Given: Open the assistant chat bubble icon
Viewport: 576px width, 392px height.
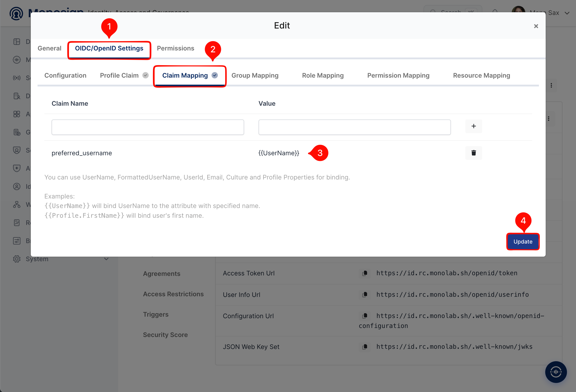Looking at the screenshot, I should coord(556,372).
